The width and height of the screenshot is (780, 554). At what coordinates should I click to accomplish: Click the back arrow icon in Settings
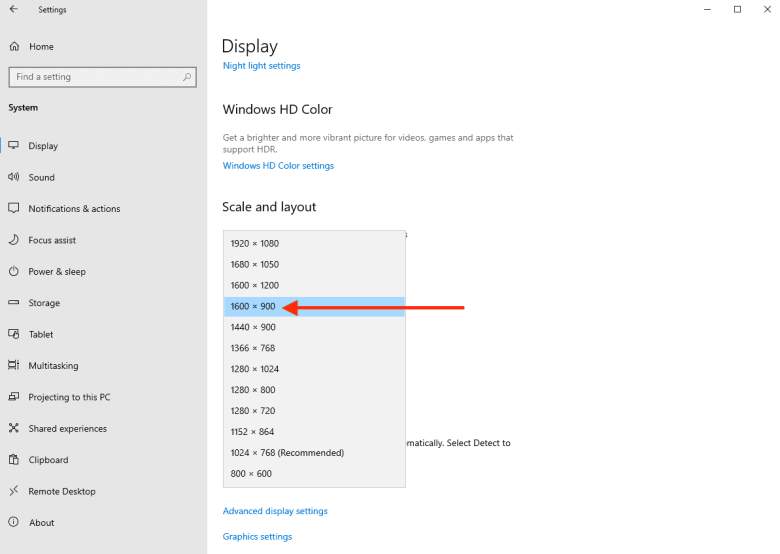coord(14,9)
